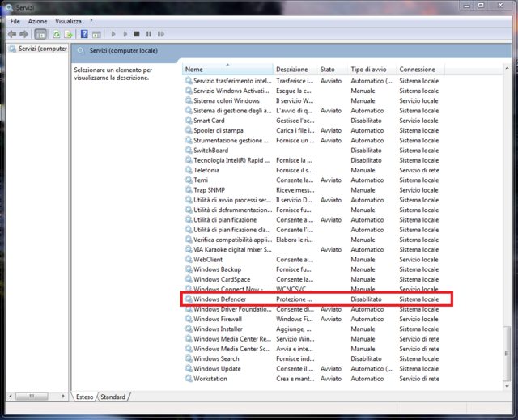Select the Sistema colori Windows row
The width and height of the screenshot is (518, 420).
(312, 100)
